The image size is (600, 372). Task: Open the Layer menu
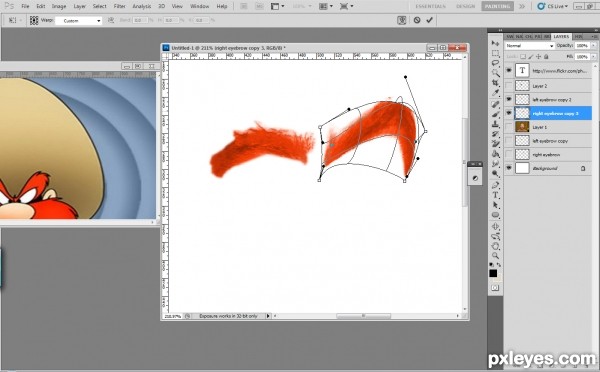[x=80, y=6]
